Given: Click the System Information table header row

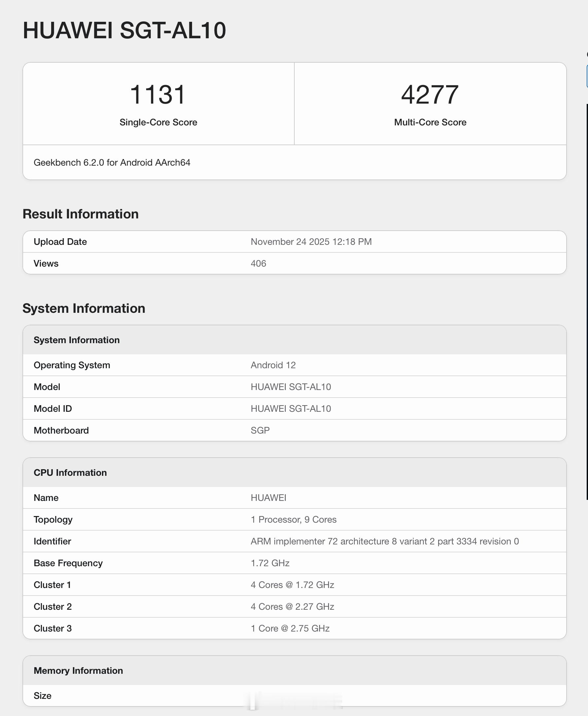Looking at the screenshot, I should tap(295, 340).
